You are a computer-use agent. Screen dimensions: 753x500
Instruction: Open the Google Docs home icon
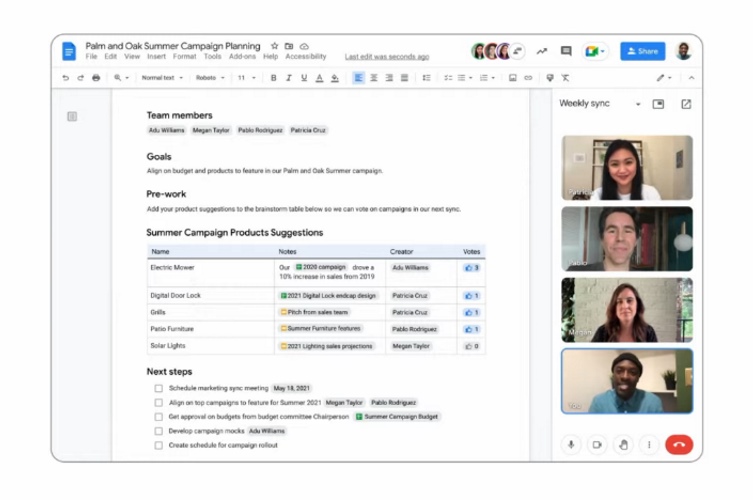69,51
